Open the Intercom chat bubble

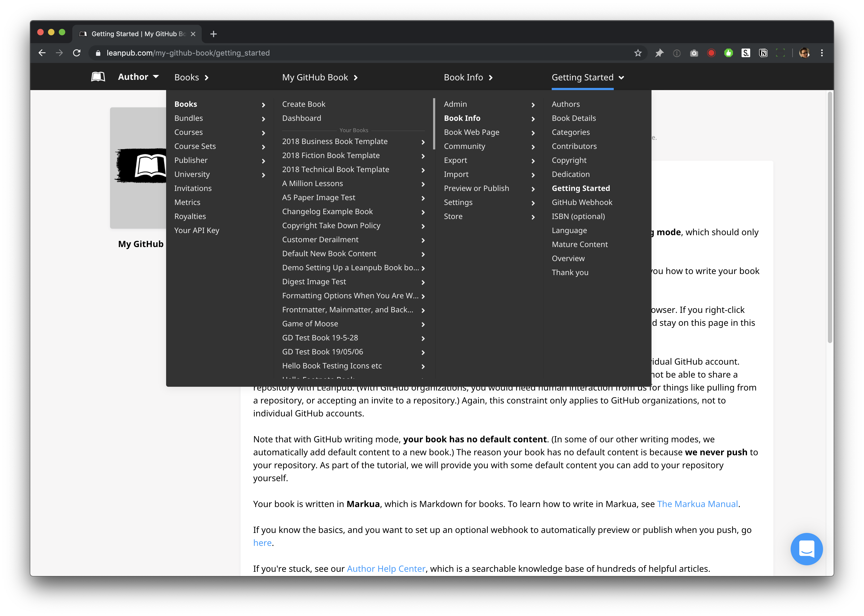click(806, 549)
